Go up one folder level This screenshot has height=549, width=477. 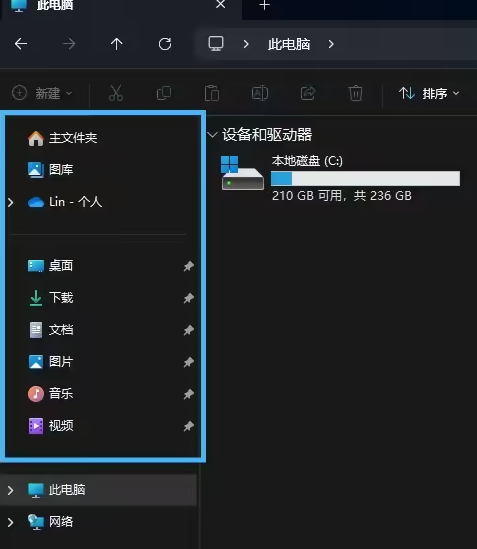click(x=117, y=44)
